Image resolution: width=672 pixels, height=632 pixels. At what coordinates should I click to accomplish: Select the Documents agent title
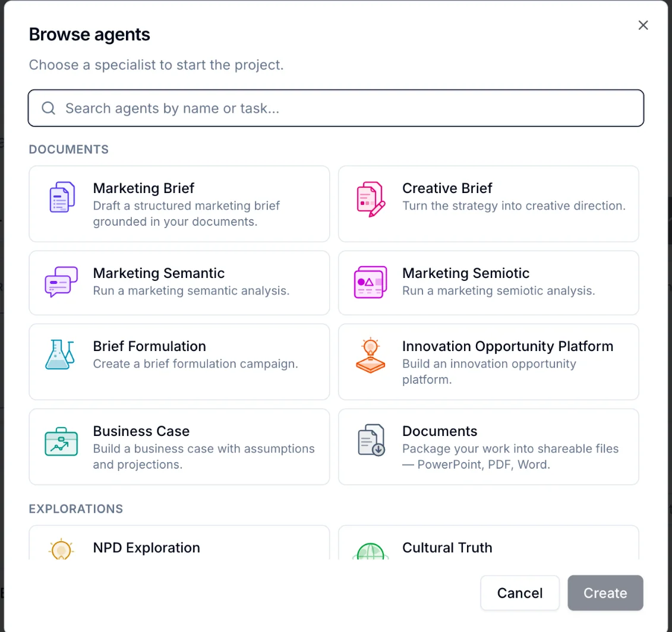(440, 431)
